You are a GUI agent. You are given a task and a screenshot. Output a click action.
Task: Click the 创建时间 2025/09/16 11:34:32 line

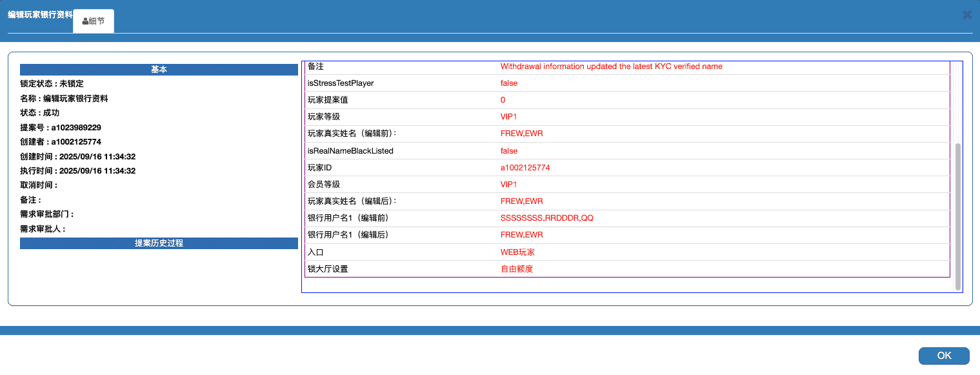(x=77, y=157)
